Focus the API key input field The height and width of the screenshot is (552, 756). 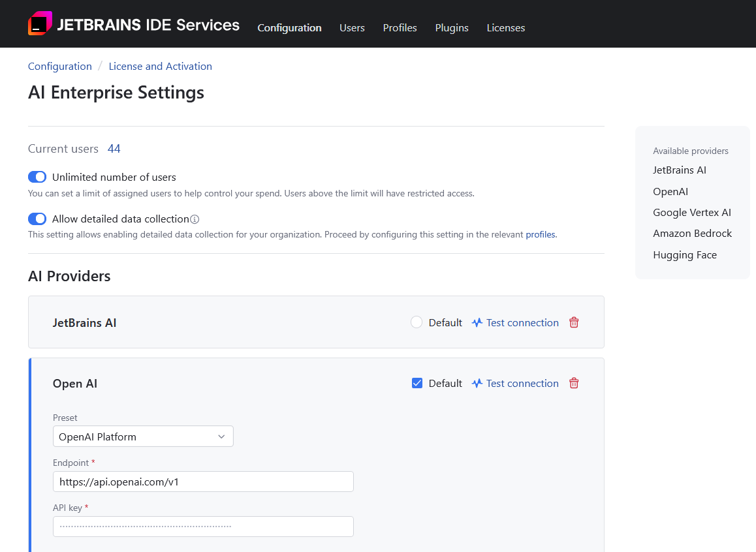point(203,526)
